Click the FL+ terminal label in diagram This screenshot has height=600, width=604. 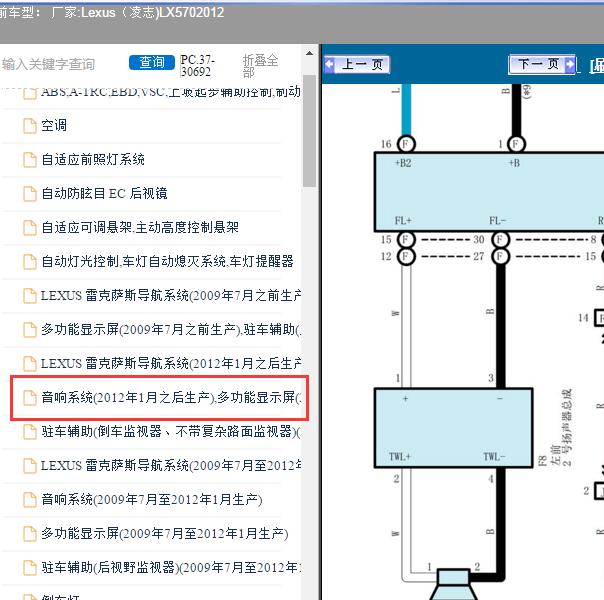(403, 221)
